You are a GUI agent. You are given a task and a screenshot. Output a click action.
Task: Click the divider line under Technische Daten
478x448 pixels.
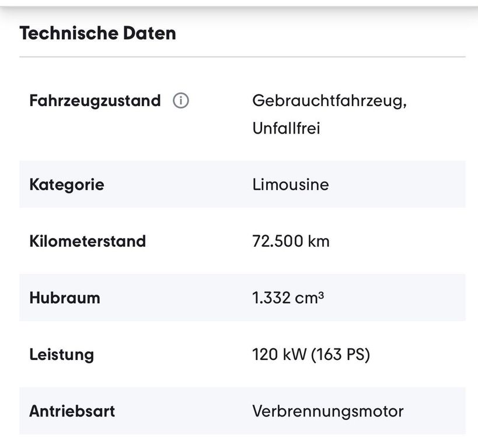242,57
